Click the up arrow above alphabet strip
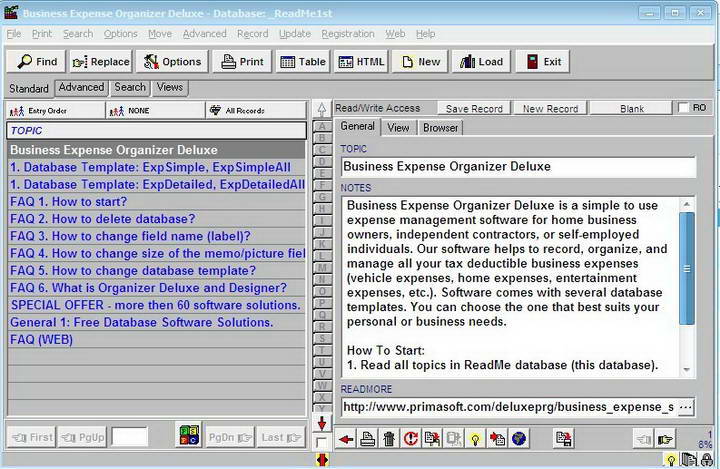Viewport: 720px width, 469px height. pyautogui.click(x=322, y=109)
